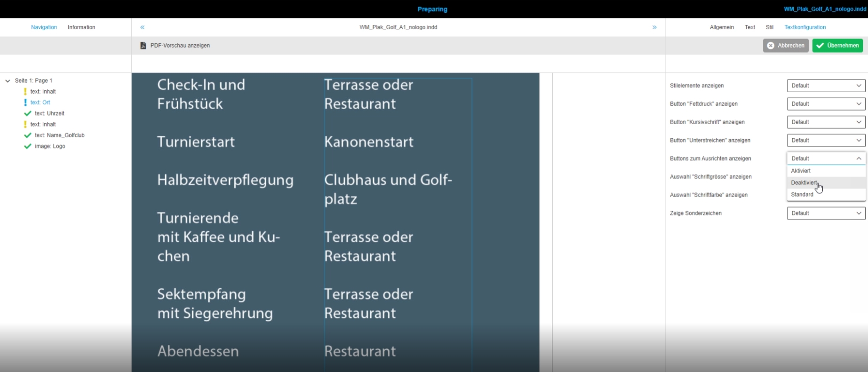Open the Button "Fettdruck" anzeigen dropdown
868x372 pixels.
pos(826,104)
